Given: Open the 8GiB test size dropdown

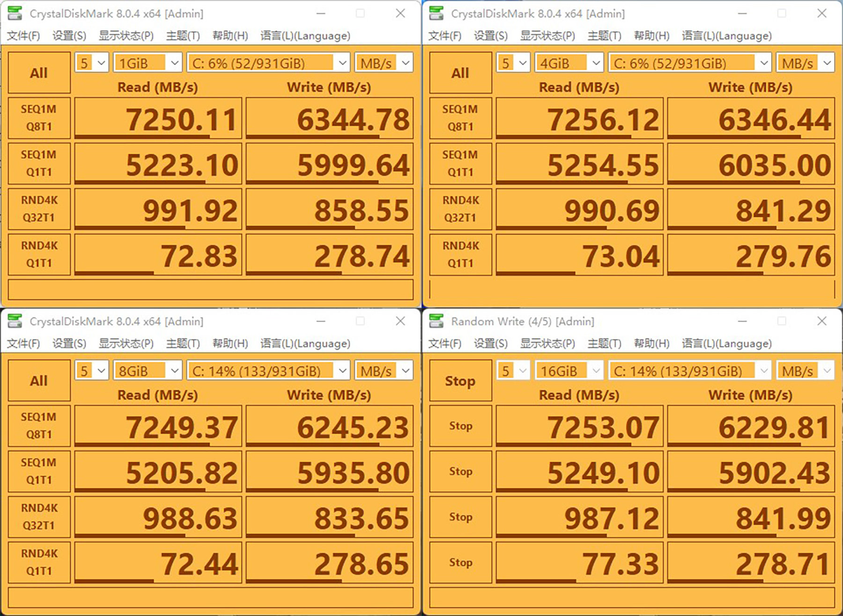Looking at the screenshot, I should point(148,371).
